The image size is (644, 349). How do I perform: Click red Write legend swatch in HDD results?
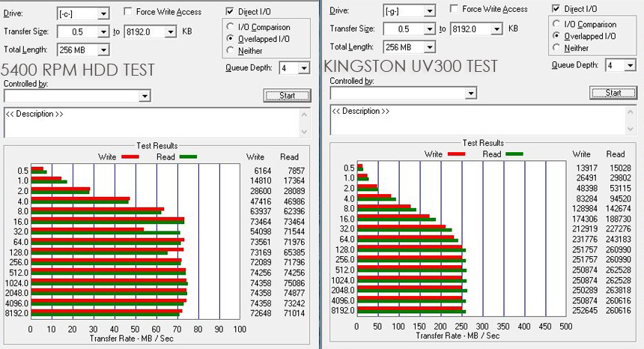[130, 157]
